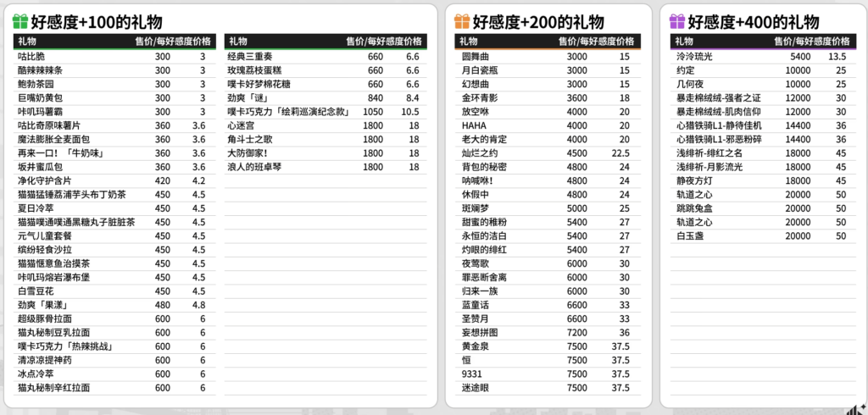This screenshot has width=868, height=415.
Task: Select the price value 1050
Action: [x=373, y=112]
